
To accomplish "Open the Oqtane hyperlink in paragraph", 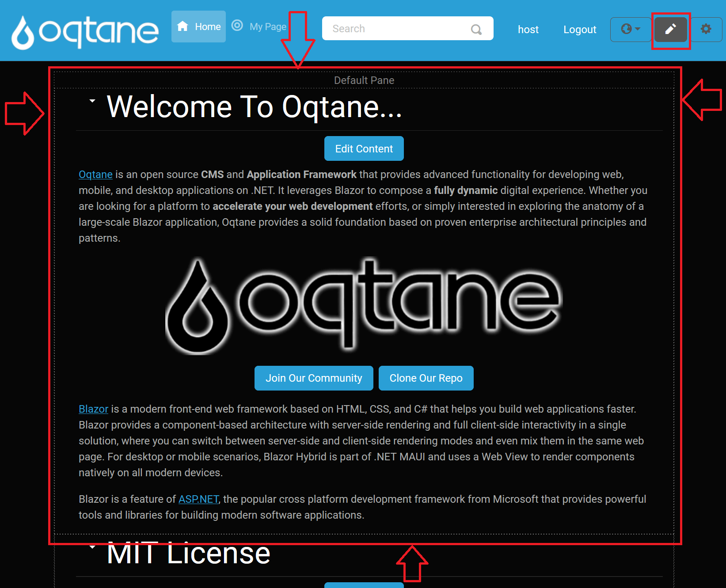I will tap(95, 175).
